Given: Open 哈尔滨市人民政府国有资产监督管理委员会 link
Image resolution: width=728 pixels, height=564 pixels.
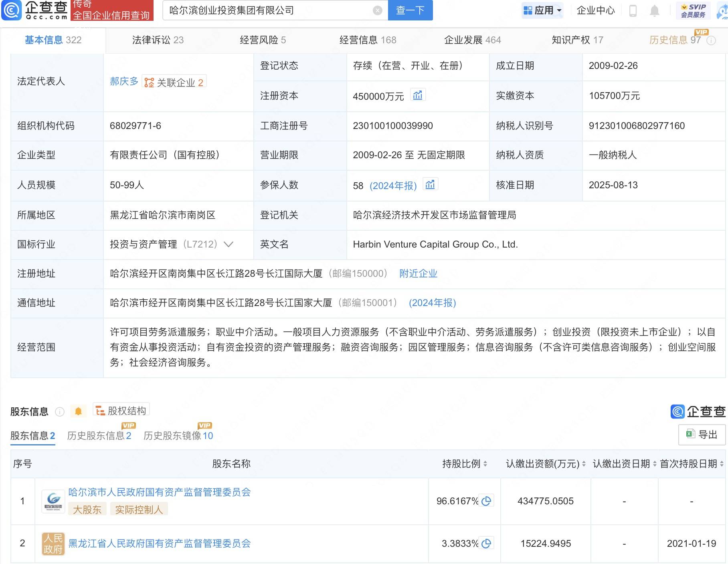Looking at the screenshot, I should click(160, 492).
